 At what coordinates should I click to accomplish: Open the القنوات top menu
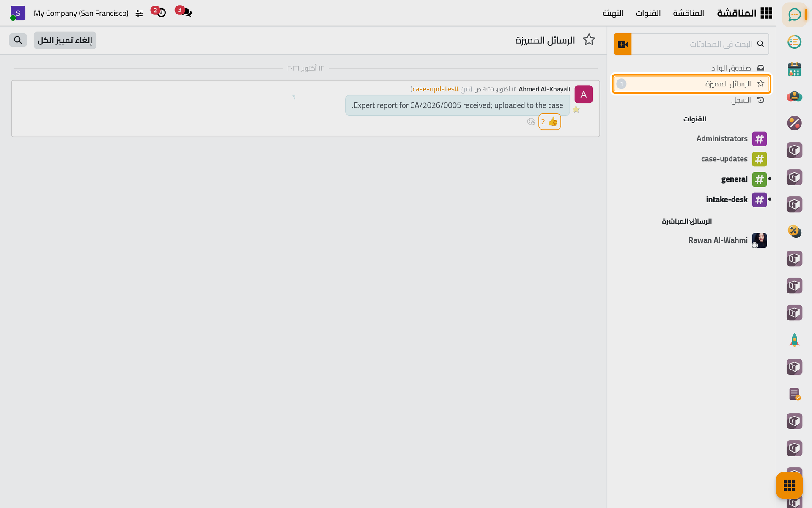(648, 13)
